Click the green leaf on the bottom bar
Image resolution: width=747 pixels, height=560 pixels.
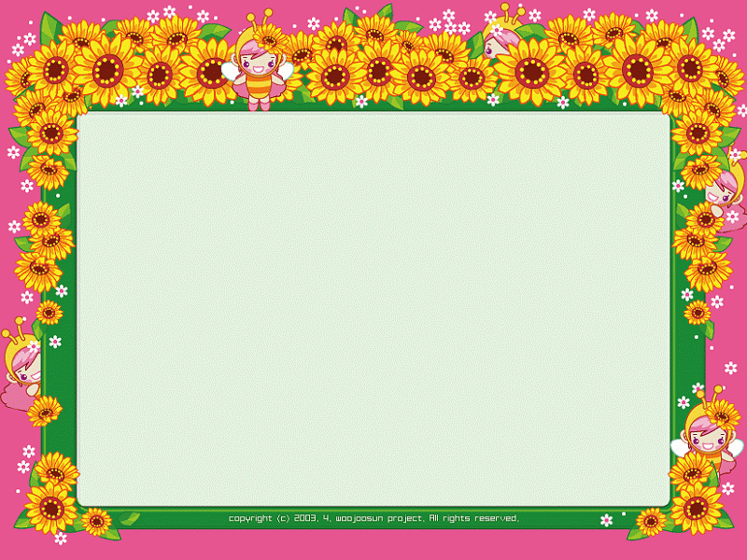(x=129, y=518)
